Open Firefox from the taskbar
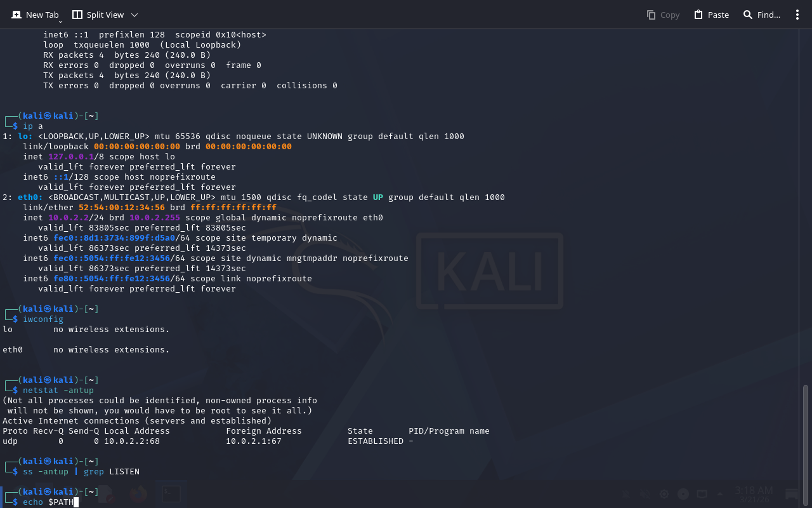 point(138,494)
